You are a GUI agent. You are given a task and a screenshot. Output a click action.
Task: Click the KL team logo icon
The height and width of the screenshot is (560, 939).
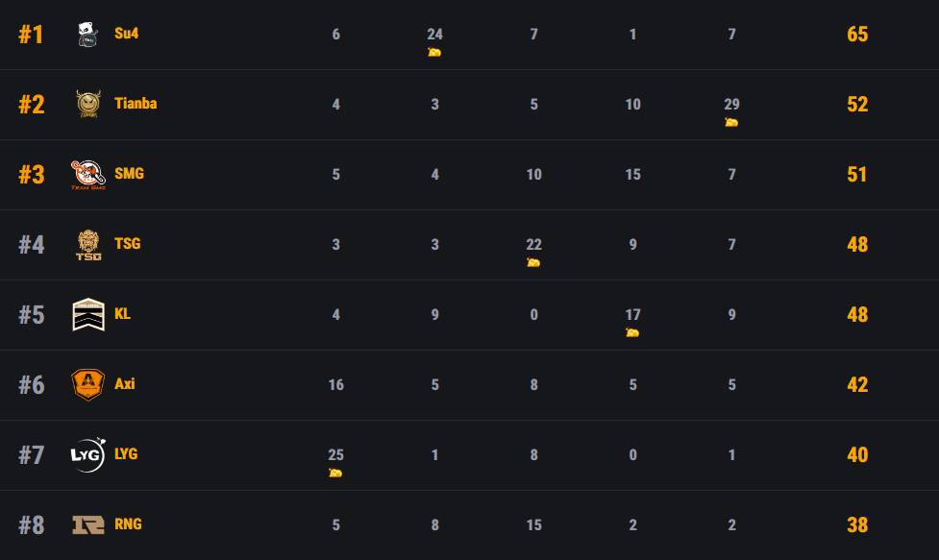click(x=88, y=314)
